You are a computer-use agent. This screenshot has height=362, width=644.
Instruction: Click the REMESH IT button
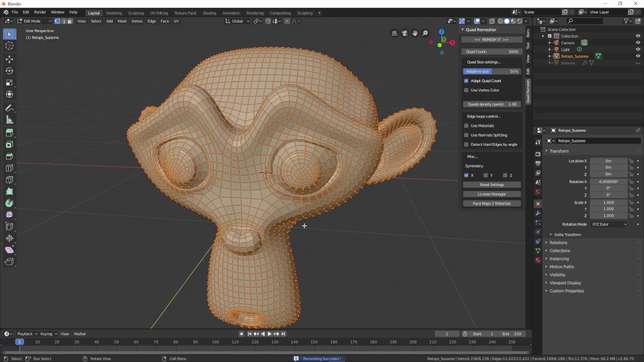coord(492,40)
